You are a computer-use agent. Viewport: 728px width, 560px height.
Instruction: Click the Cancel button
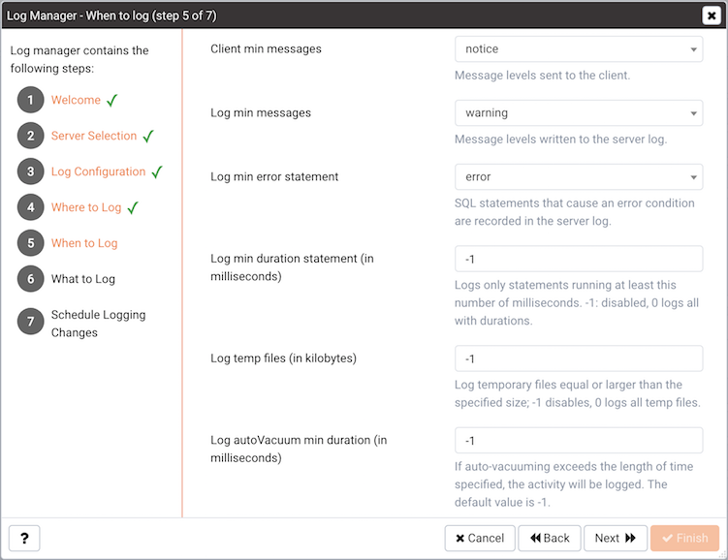(480, 538)
